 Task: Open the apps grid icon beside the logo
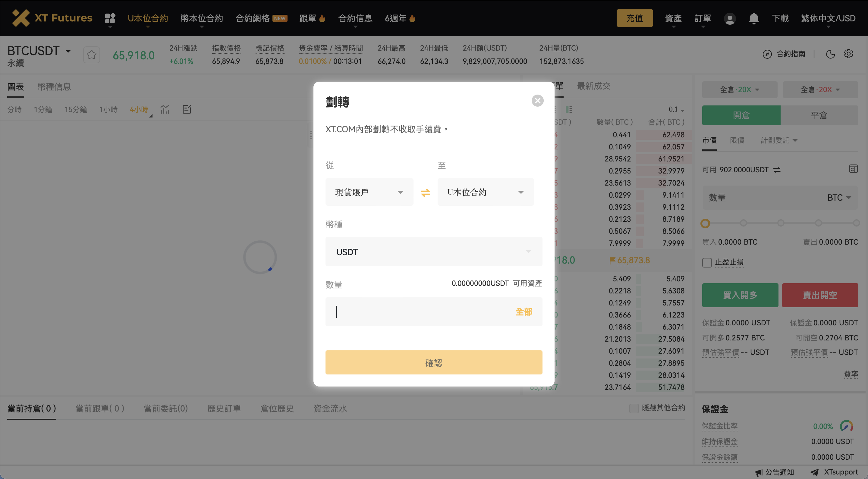[x=109, y=18]
